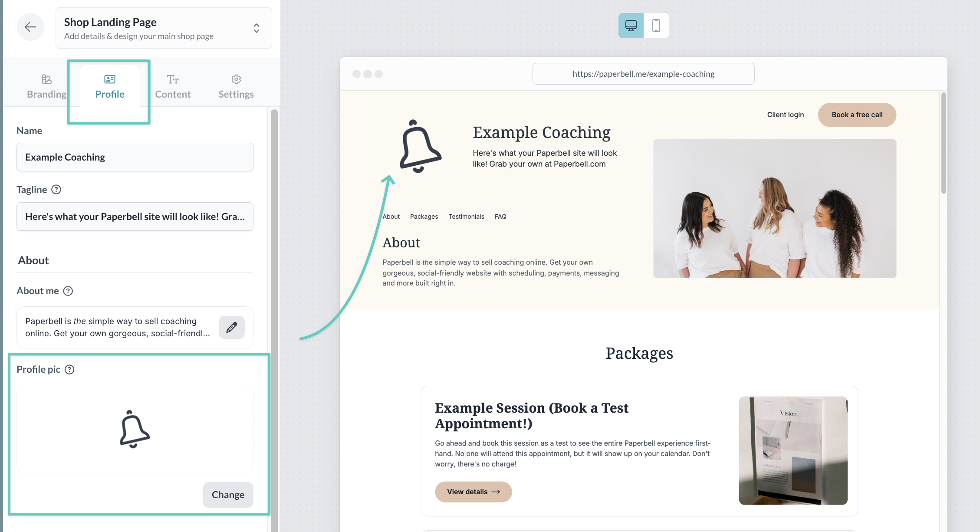
Task: Open the Shop Landing Page selector chevron
Action: coord(256,28)
